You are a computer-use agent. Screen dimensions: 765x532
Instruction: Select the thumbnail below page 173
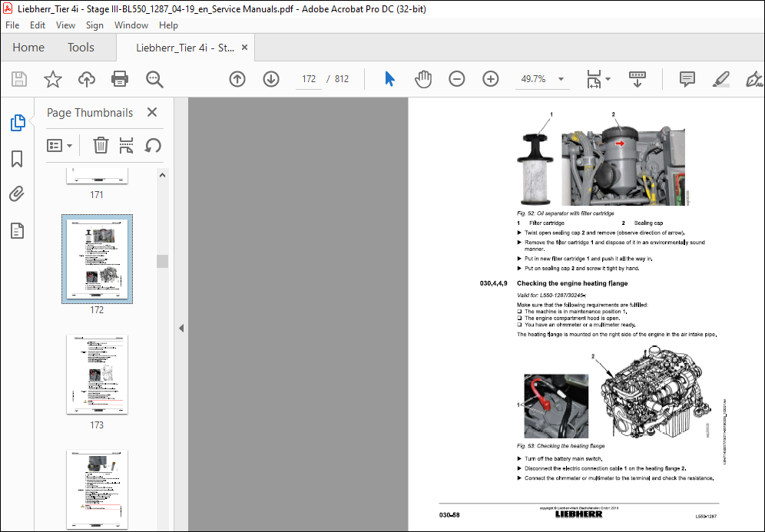[x=97, y=489]
